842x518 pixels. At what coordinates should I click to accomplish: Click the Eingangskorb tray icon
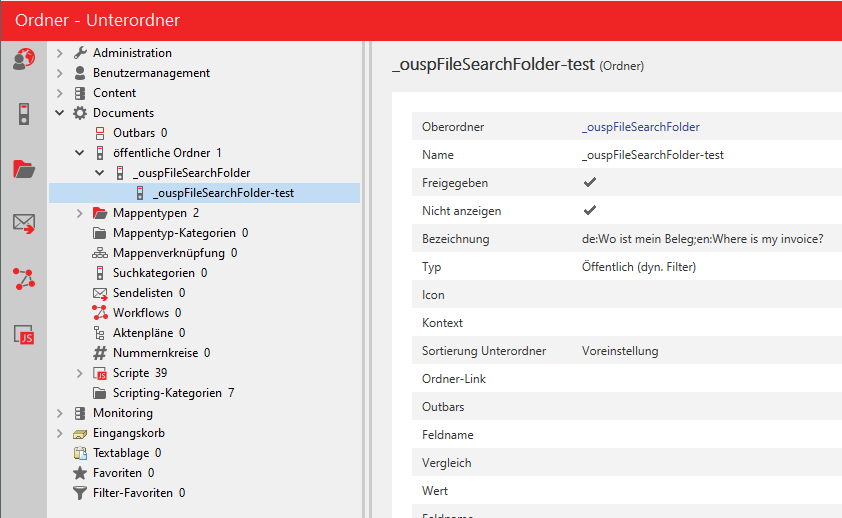80,433
